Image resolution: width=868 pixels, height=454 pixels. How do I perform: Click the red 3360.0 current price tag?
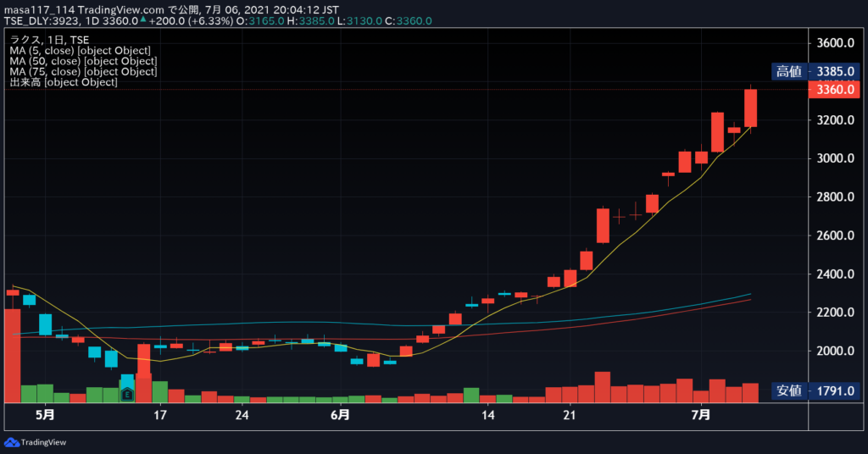[x=834, y=90]
